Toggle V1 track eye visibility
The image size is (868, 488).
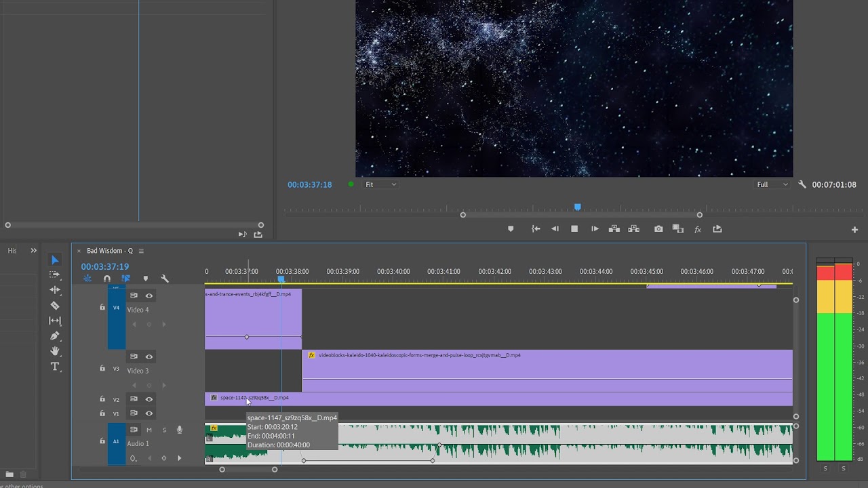pyautogui.click(x=149, y=413)
